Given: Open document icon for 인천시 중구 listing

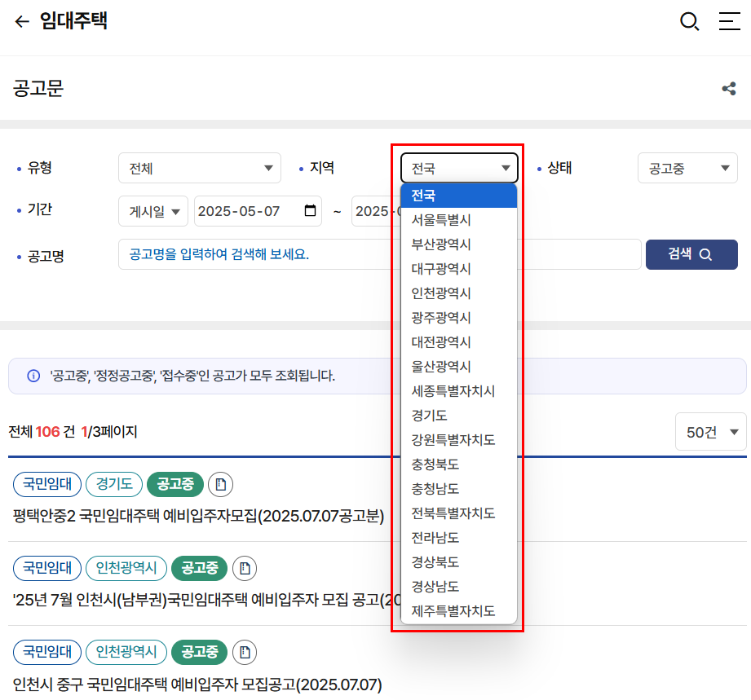Looking at the screenshot, I should (245, 652).
